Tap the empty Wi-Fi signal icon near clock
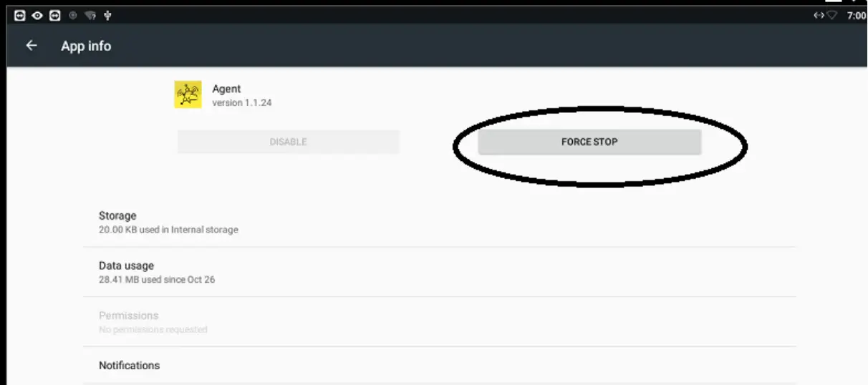868x385 pixels. 832,16
